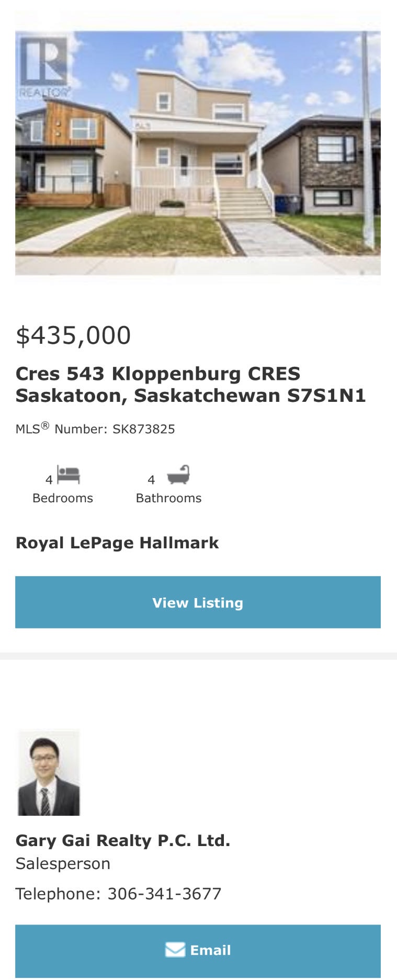Click the Bathrooms label
The image size is (397, 980).
tap(168, 498)
